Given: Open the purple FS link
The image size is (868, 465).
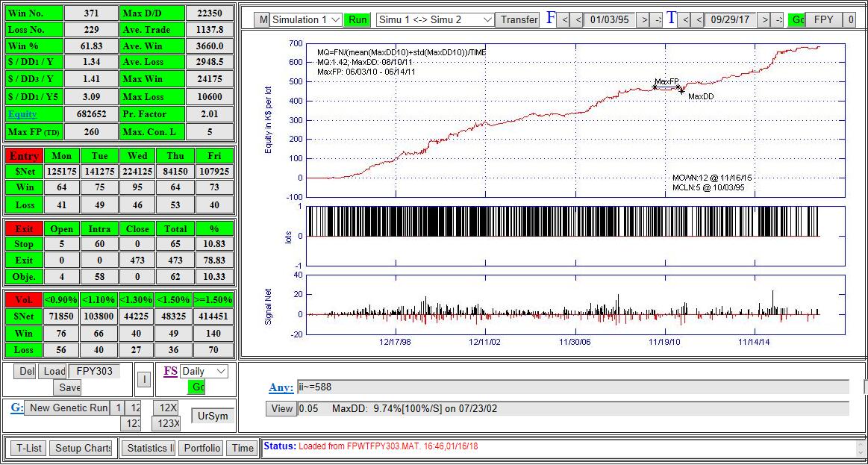Looking at the screenshot, I should coord(170,371).
